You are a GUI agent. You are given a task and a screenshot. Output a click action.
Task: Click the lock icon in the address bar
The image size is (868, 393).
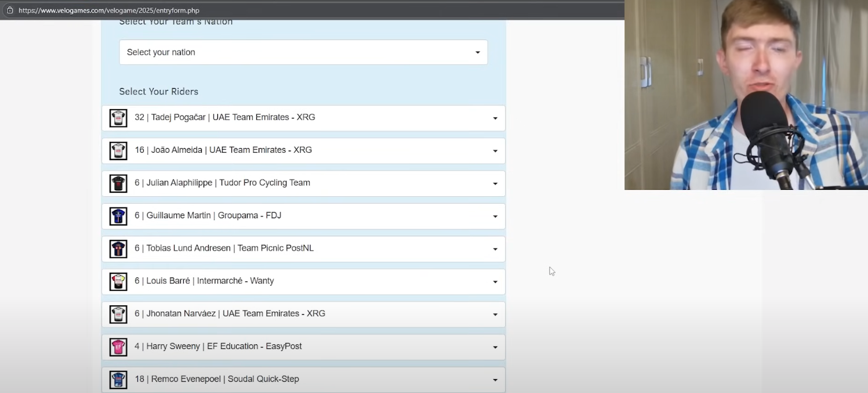point(10,10)
